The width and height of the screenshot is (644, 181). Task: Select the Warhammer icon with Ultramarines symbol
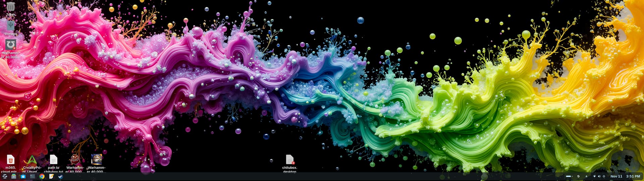coord(10,45)
